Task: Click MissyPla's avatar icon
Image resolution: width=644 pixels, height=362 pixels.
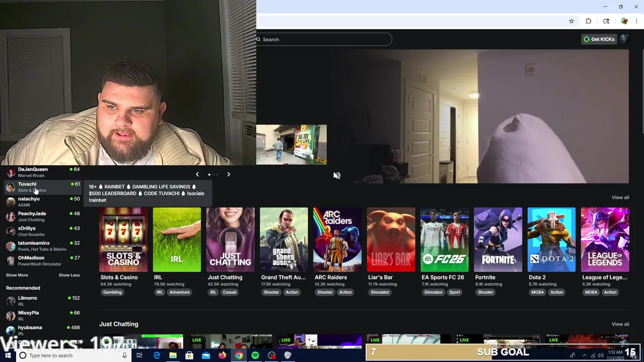Action: [11, 316]
